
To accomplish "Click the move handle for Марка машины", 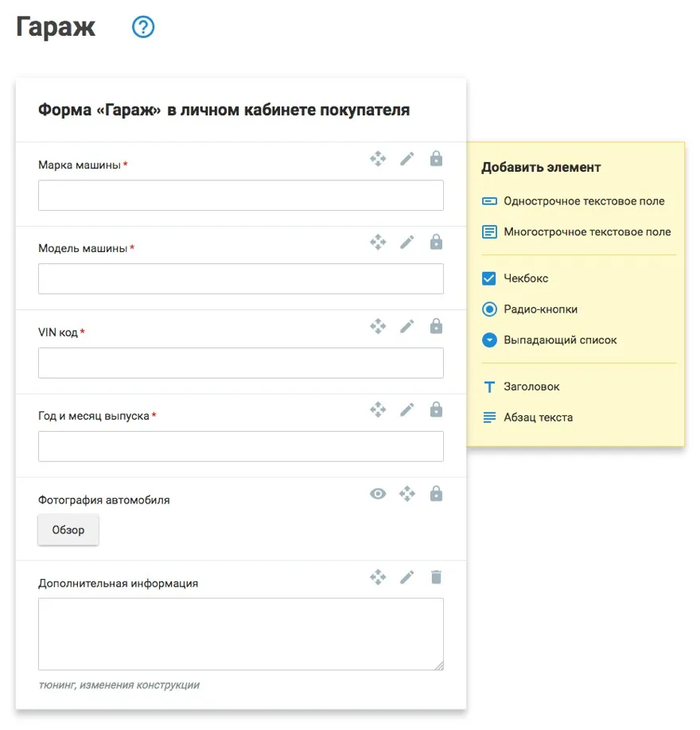I will pos(378,159).
